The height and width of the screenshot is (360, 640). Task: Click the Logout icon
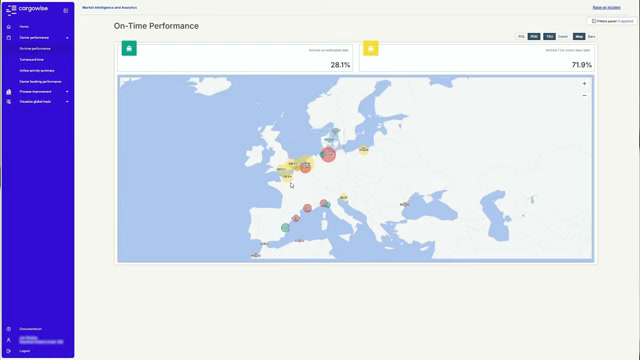coord(9,351)
